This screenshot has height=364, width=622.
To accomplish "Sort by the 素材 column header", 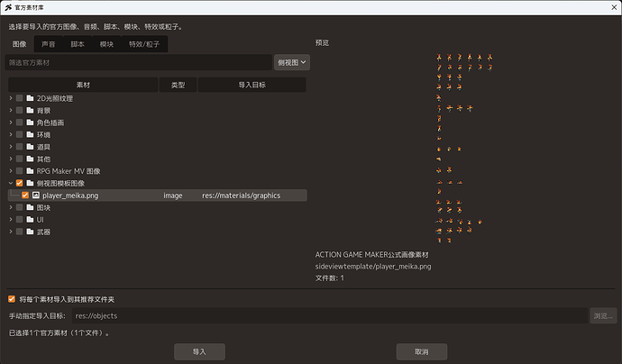I will click(x=83, y=85).
